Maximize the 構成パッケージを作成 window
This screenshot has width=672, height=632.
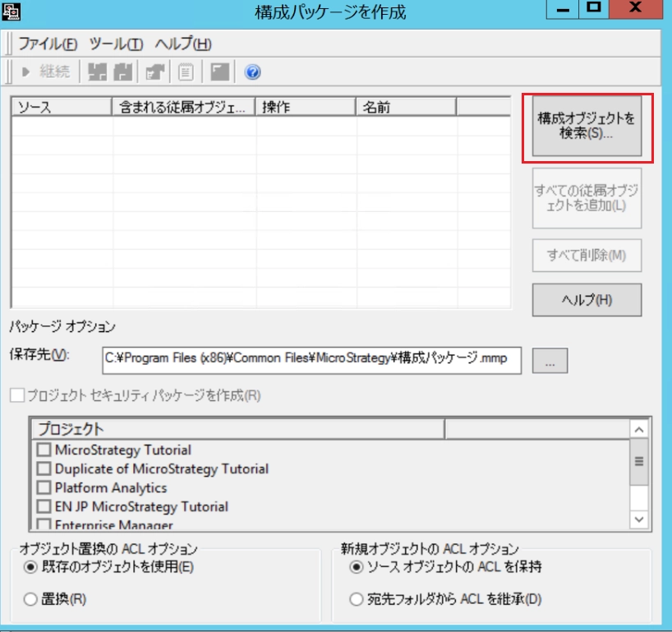coord(594,9)
